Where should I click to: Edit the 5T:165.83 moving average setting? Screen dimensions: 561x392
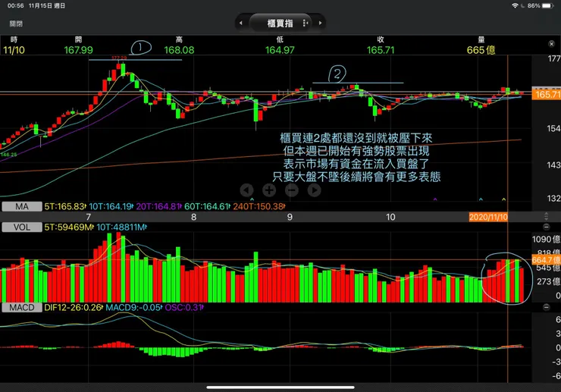click(x=64, y=206)
